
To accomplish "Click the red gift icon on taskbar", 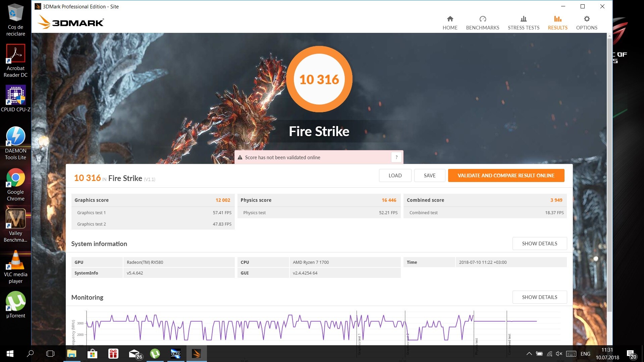I will (x=113, y=354).
